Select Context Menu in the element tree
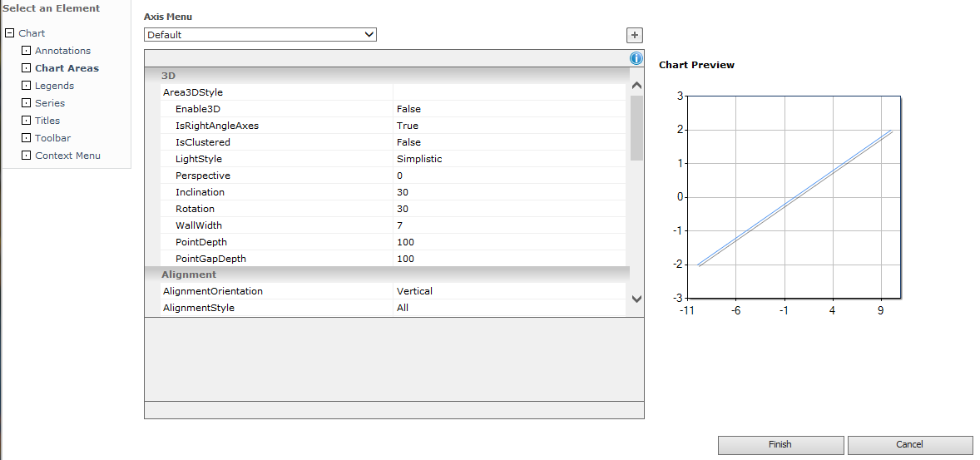This screenshot has height=460, width=980. coord(67,156)
